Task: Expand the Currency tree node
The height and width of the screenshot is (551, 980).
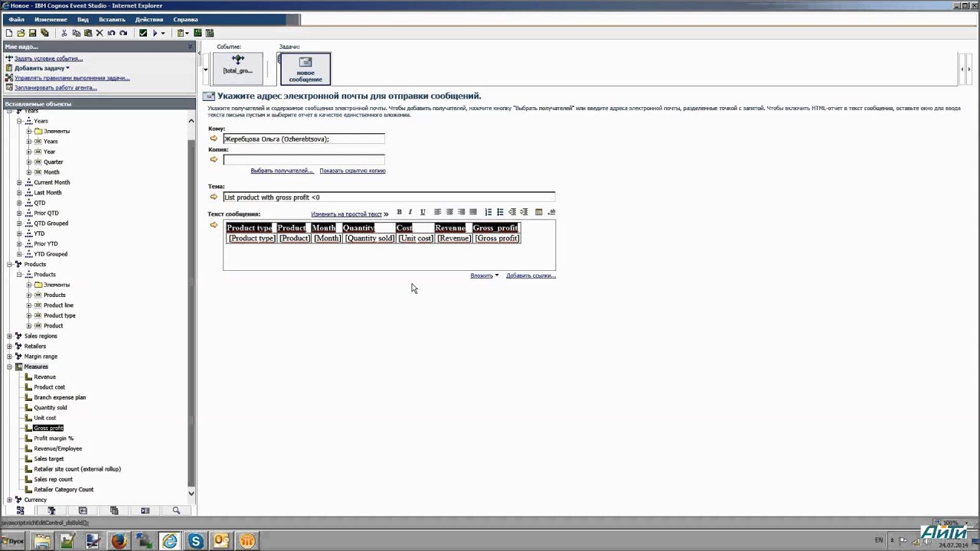Action: coord(9,500)
